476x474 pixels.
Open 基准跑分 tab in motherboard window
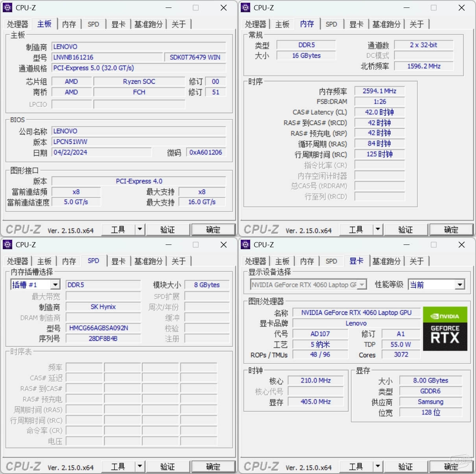coord(148,24)
